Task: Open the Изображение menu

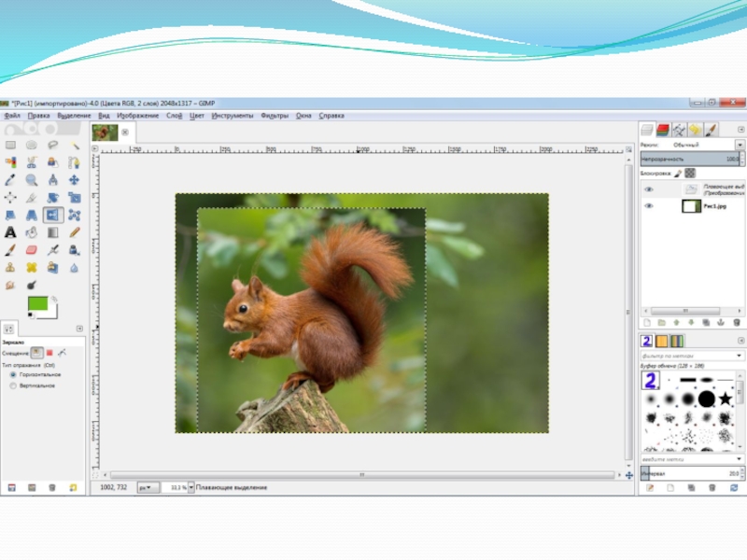Action: coord(136,116)
